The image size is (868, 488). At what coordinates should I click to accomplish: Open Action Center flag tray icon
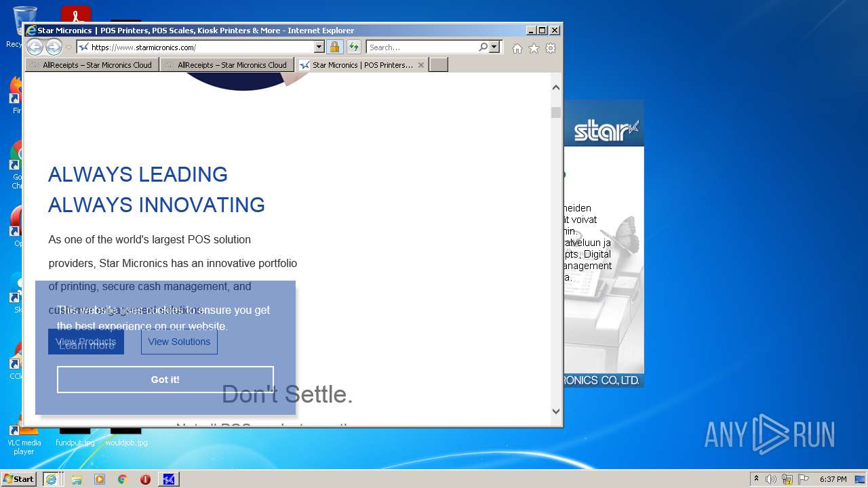804,479
